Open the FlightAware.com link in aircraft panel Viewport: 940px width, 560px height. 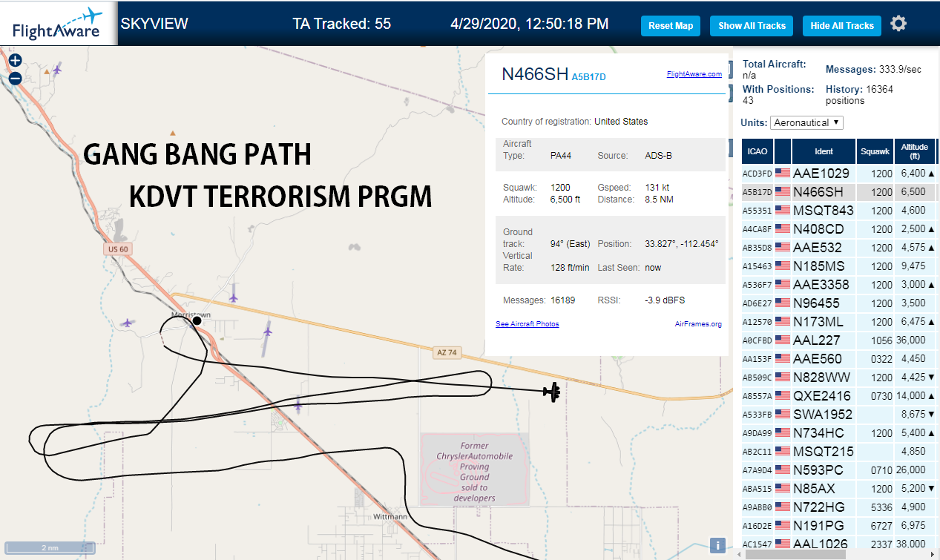pyautogui.click(x=694, y=74)
